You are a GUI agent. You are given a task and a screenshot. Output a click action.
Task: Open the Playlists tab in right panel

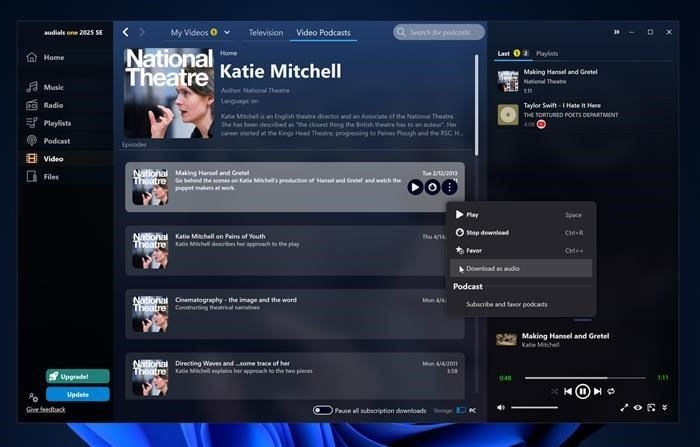pyautogui.click(x=547, y=54)
